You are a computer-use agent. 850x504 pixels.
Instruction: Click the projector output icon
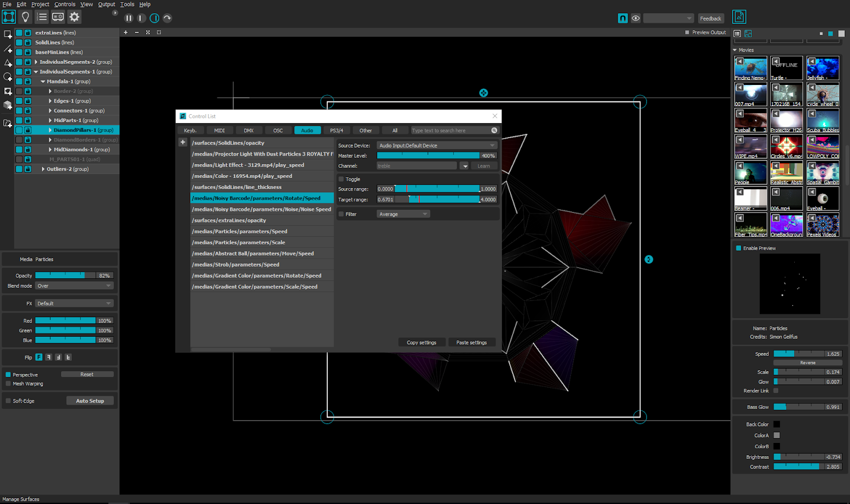click(x=58, y=16)
